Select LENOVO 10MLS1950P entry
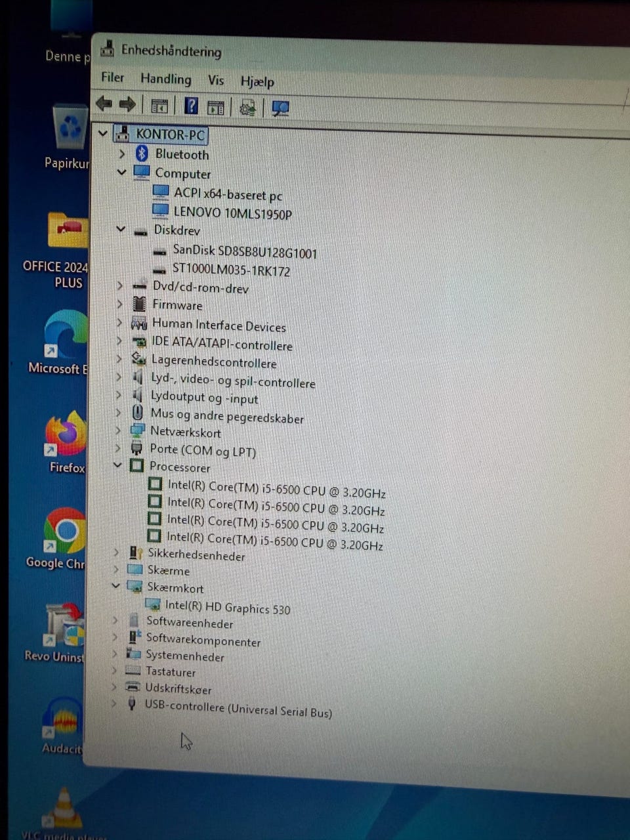This screenshot has height=840, width=630. pyautogui.click(x=232, y=213)
